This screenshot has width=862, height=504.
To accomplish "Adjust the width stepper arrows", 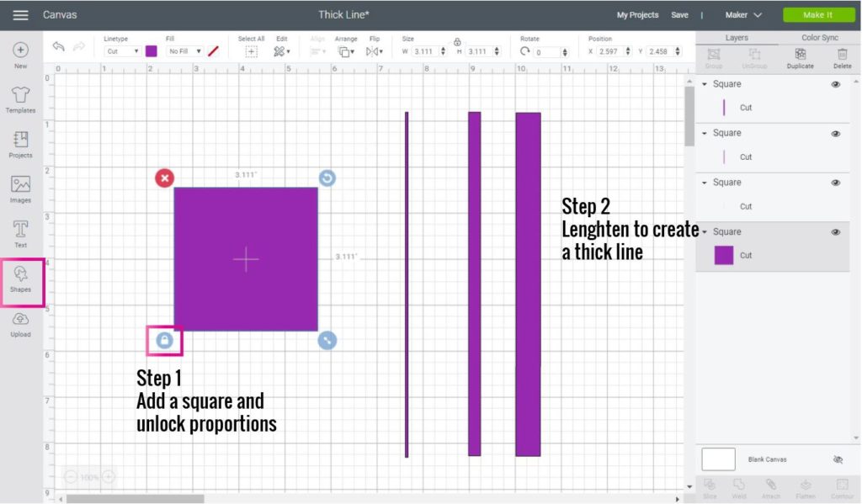I will coord(443,51).
